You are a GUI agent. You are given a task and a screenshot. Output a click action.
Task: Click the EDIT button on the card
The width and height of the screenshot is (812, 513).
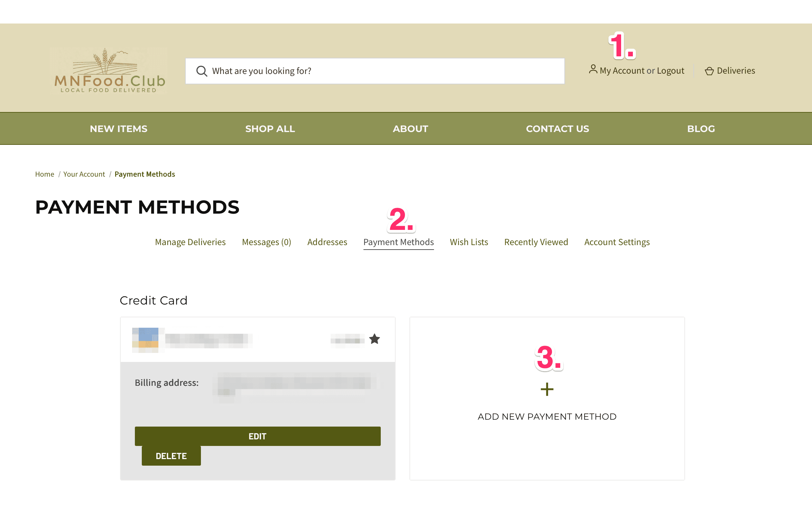(x=258, y=436)
